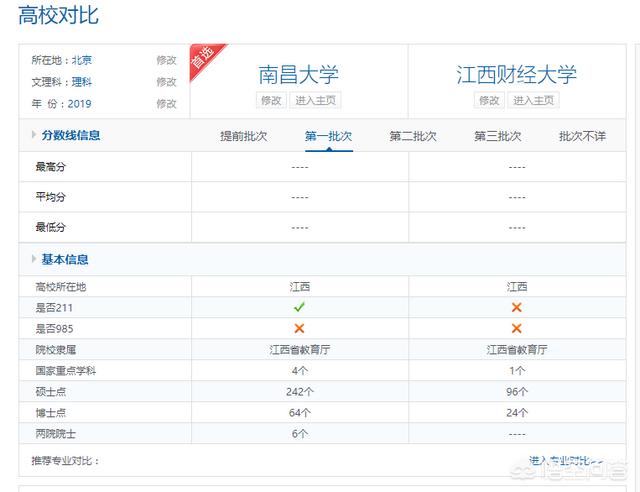Image resolution: width=640 pixels, height=492 pixels.
Task: Select the 第一批次 tab
Action: (x=329, y=136)
